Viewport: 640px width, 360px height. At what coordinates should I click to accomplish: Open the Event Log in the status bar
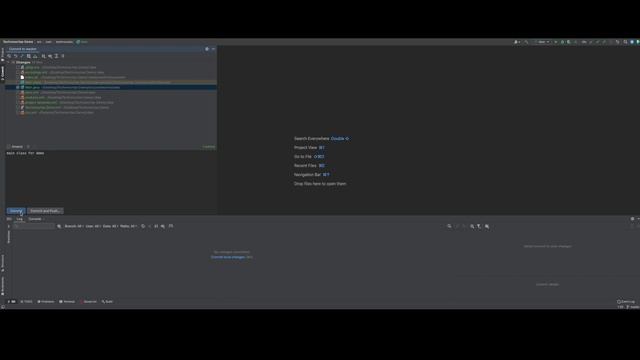tap(626, 302)
